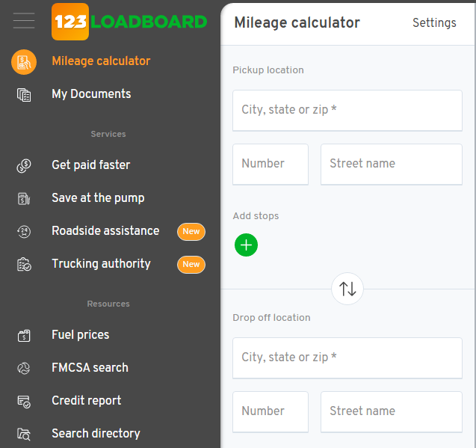
Task: Click the Trucking authority clipboard icon
Action: click(24, 264)
